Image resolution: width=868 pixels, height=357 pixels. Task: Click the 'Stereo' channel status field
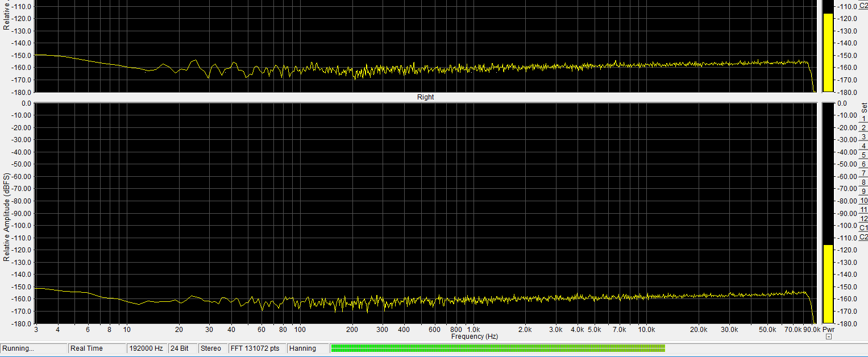pos(213,348)
